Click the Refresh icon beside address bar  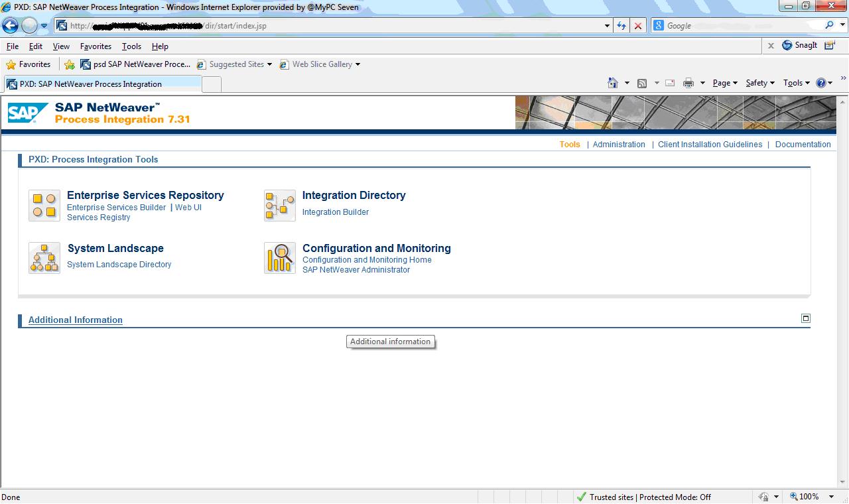(621, 26)
